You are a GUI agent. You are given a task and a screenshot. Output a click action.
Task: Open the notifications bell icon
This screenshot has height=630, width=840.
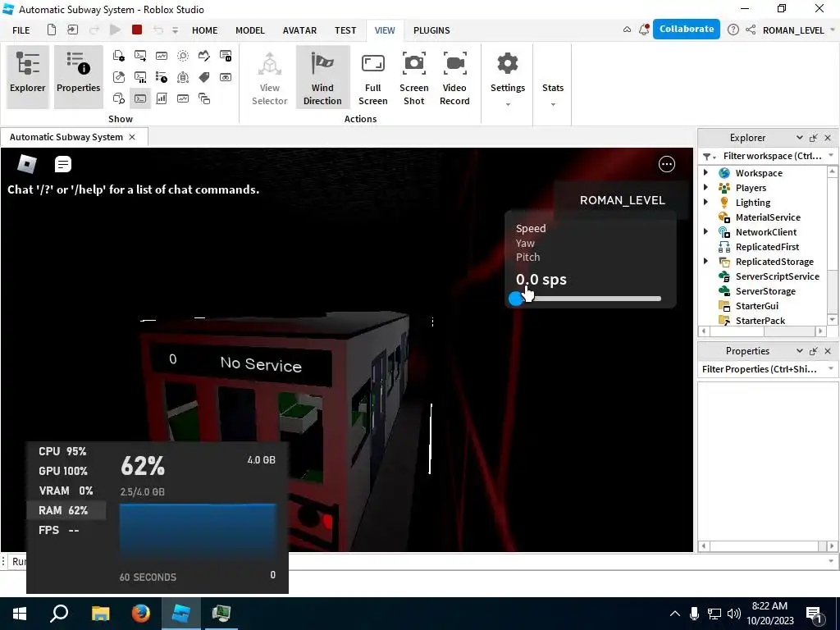[x=644, y=30]
